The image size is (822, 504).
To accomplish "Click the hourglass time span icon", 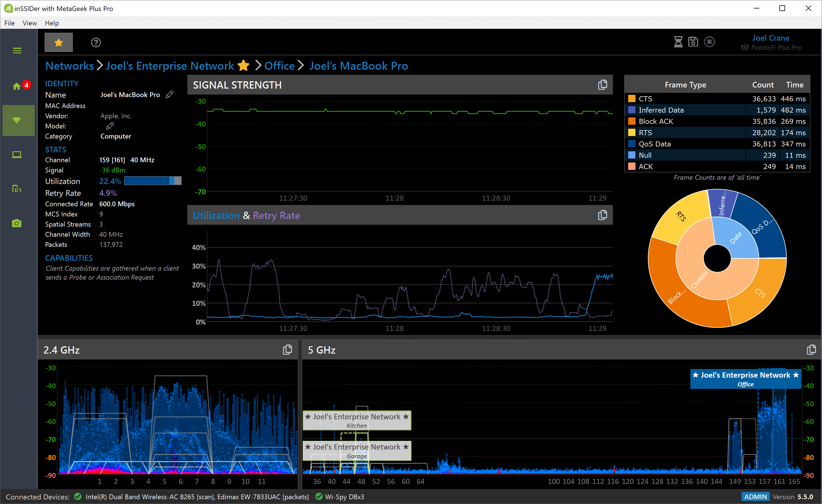I will [x=678, y=42].
